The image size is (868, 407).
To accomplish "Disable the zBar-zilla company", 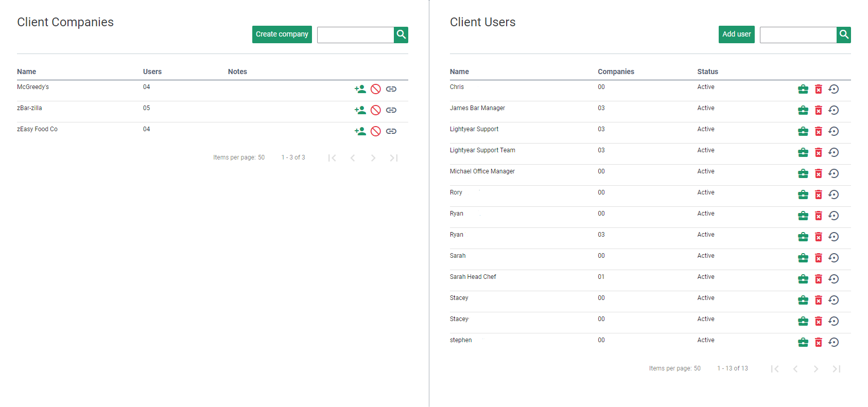I will click(x=376, y=110).
